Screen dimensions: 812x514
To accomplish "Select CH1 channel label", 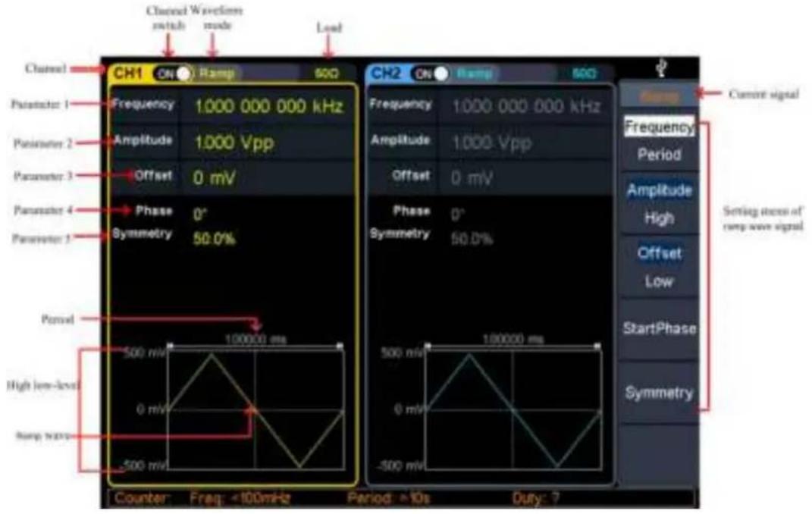I will tap(128, 73).
